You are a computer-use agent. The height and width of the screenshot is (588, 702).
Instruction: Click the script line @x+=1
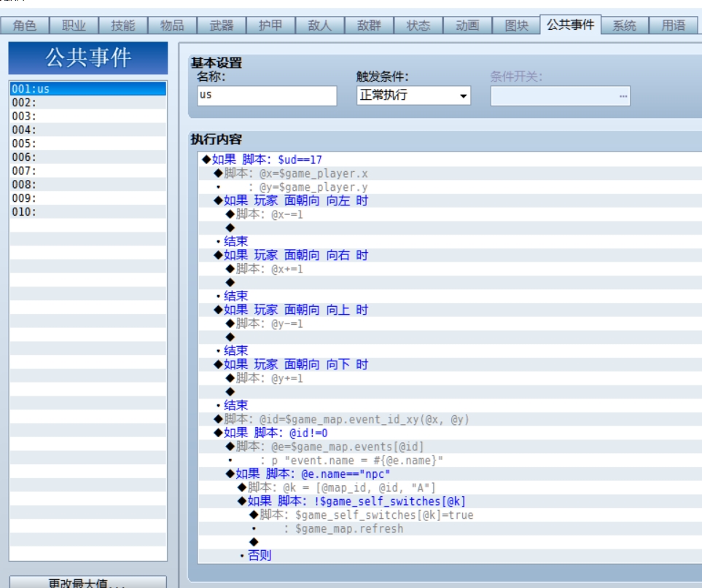click(x=450, y=269)
